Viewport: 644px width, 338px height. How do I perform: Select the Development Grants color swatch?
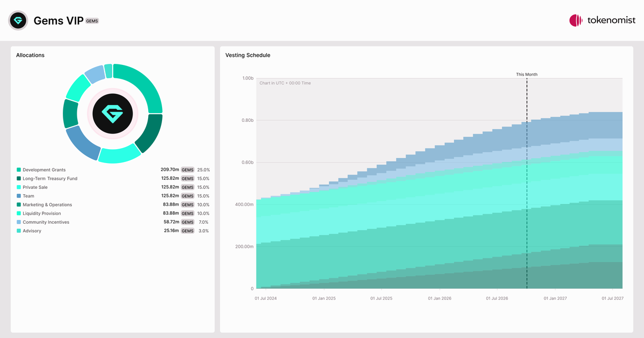[x=19, y=170]
